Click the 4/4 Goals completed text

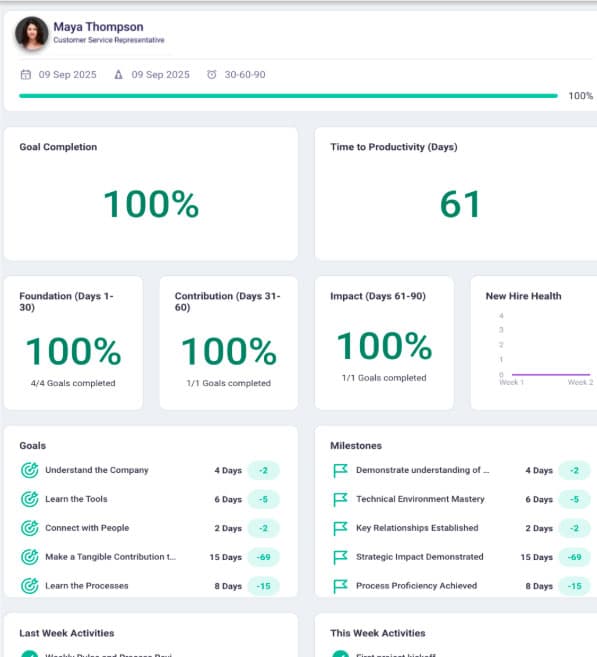pos(73,383)
